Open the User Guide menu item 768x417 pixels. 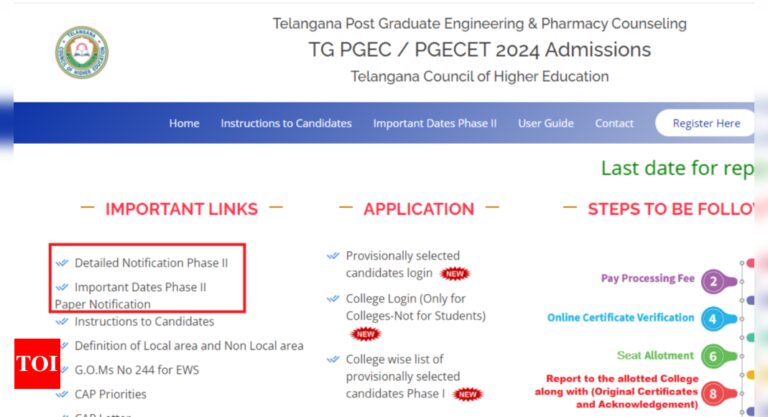[x=546, y=123]
